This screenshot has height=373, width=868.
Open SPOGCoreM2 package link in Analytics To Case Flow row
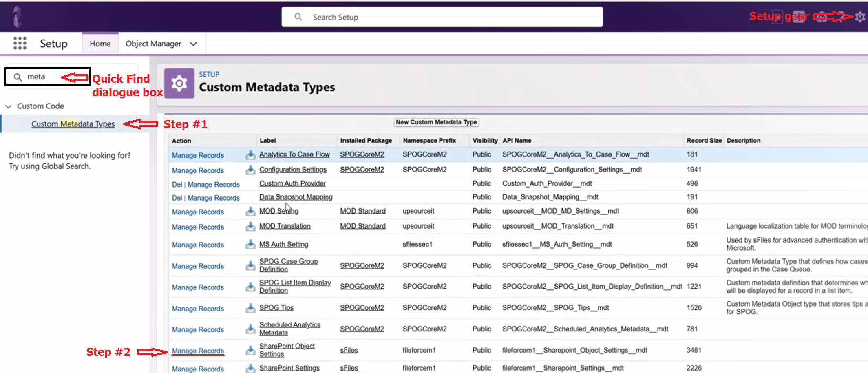pos(362,154)
